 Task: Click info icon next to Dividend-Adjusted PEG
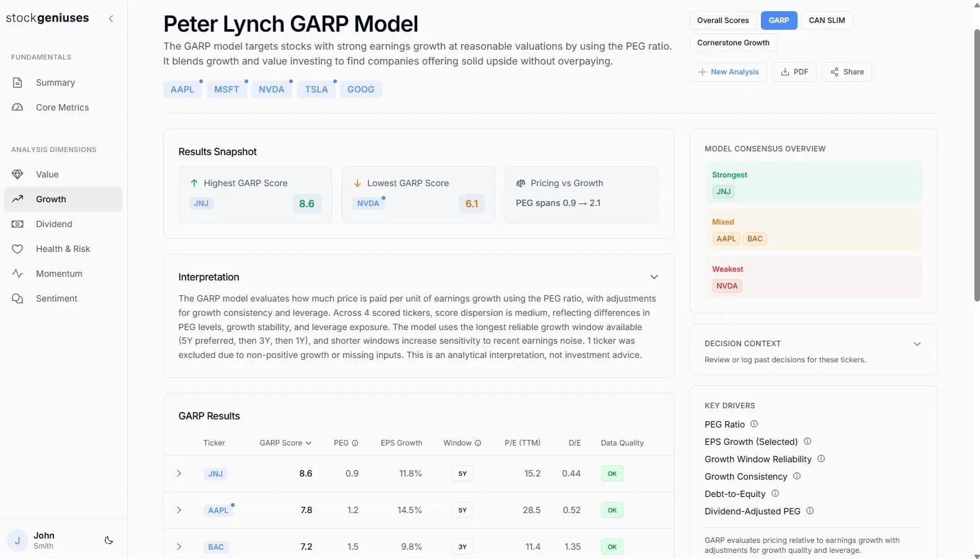tap(810, 511)
